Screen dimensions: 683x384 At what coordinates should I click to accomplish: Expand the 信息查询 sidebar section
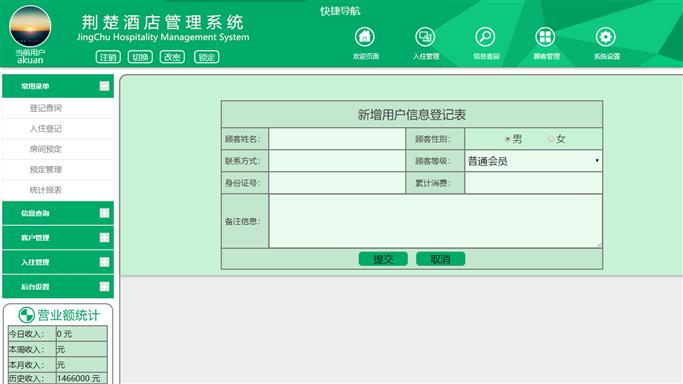58,213
